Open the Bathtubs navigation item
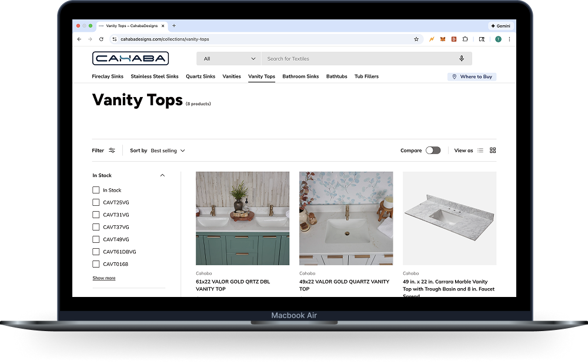The image size is (588, 364). click(337, 76)
